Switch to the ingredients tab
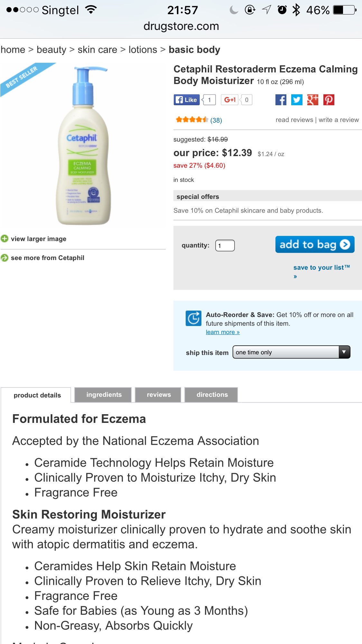Screen dimensions: 362x644 point(104,395)
